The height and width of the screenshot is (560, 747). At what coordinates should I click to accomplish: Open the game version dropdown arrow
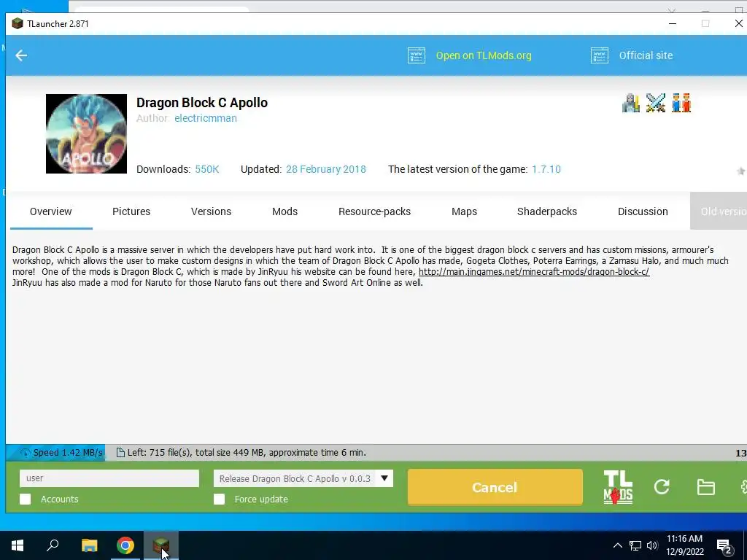pyautogui.click(x=384, y=478)
